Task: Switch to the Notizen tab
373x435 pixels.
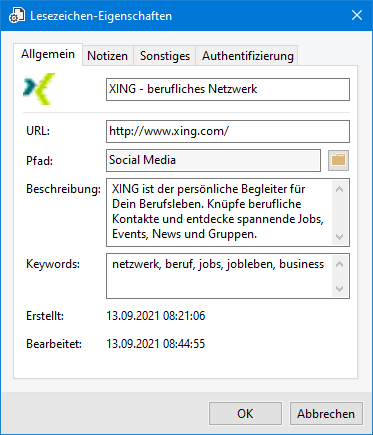Action: click(x=108, y=56)
